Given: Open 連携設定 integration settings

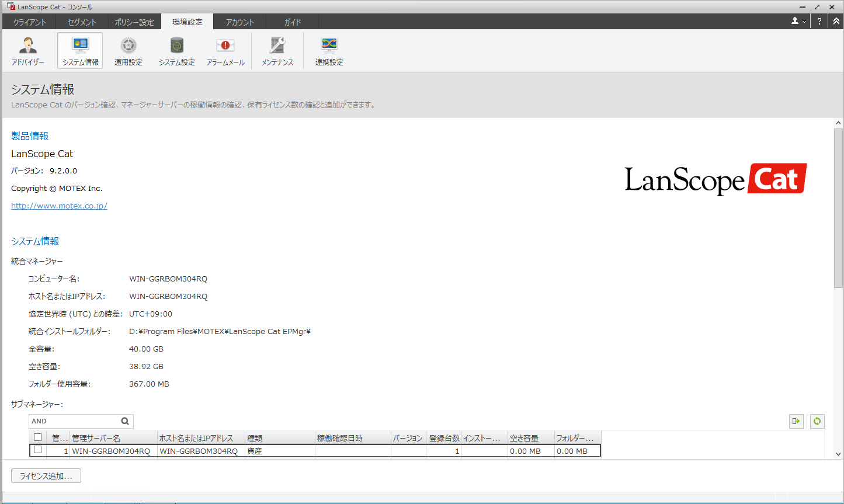Looking at the screenshot, I should 329,50.
